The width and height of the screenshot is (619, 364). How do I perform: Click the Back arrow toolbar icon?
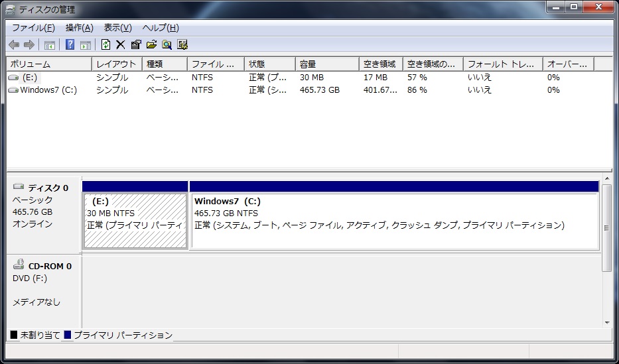14,45
